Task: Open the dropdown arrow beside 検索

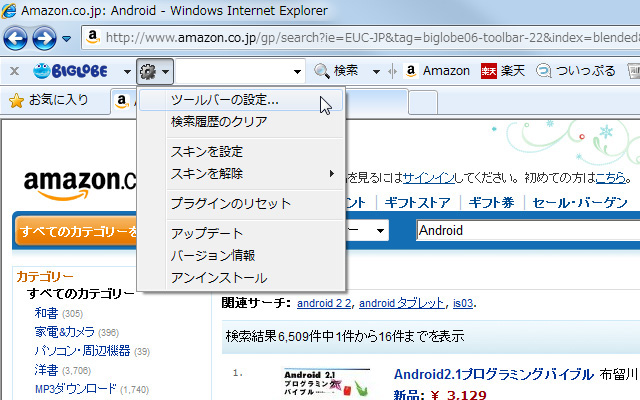Action: pyautogui.click(x=376, y=72)
